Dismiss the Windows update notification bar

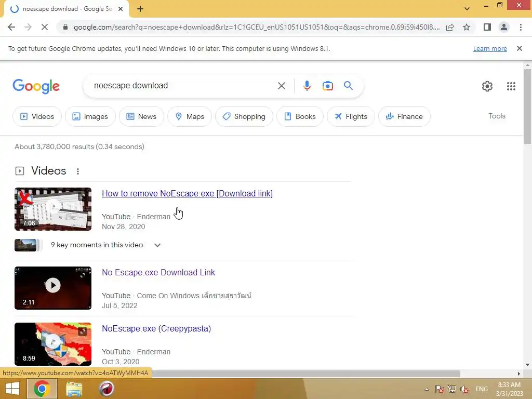tap(519, 48)
